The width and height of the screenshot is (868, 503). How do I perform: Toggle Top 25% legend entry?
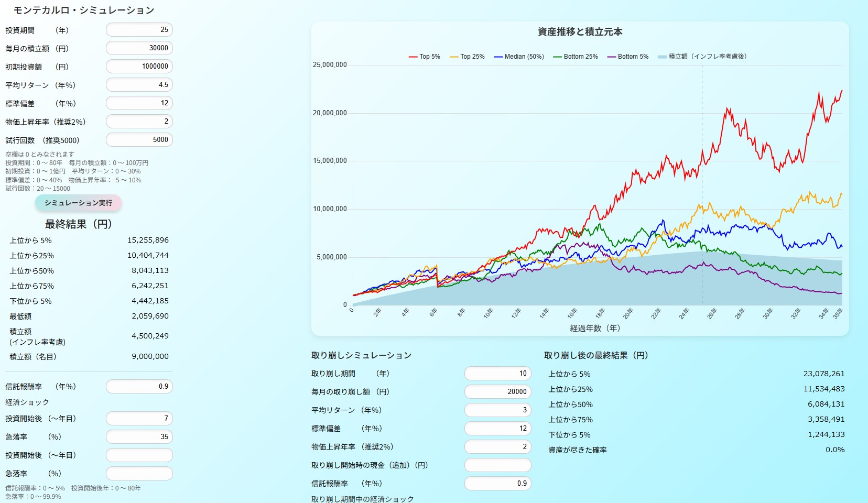coord(467,57)
